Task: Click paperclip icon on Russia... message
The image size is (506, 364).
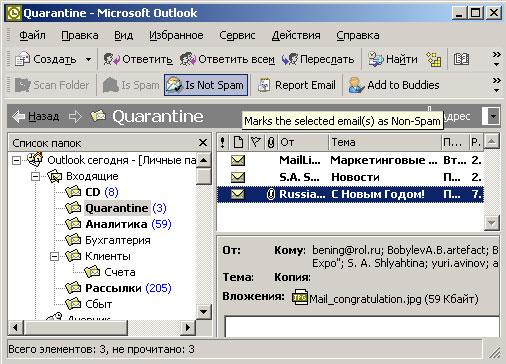Action: [271, 194]
